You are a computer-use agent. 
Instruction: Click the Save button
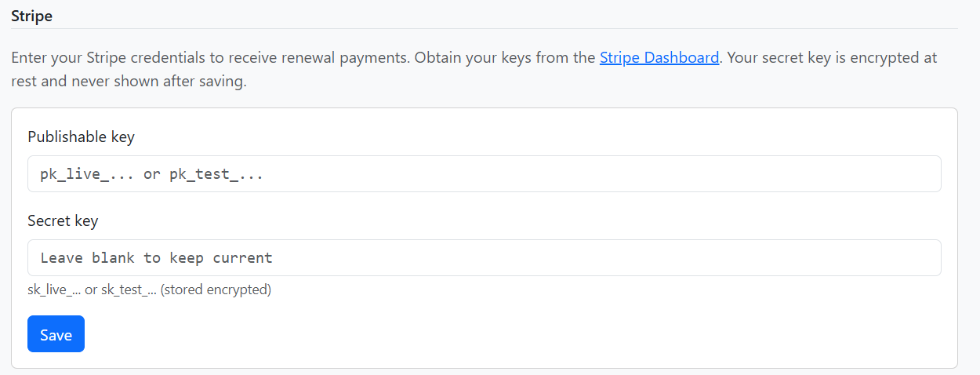[x=56, y=334]
